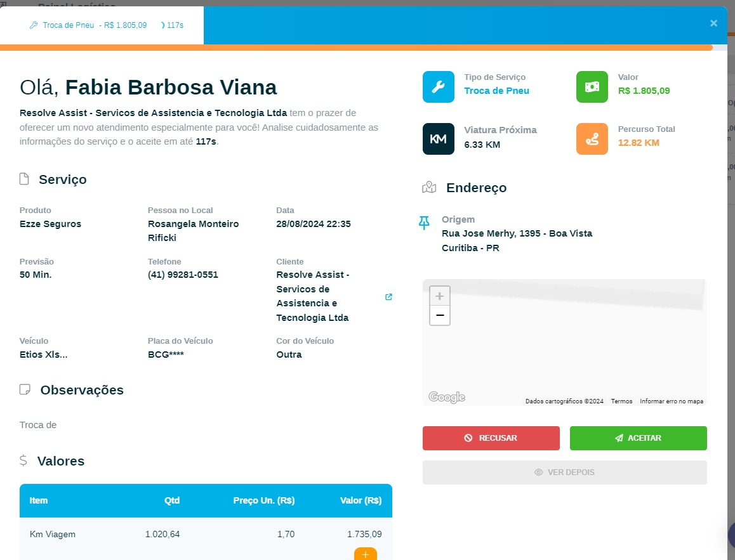The width and height of the screenshot is (735, 560).
Task: Click the dollar icon beside Valores
Action: 23,460
